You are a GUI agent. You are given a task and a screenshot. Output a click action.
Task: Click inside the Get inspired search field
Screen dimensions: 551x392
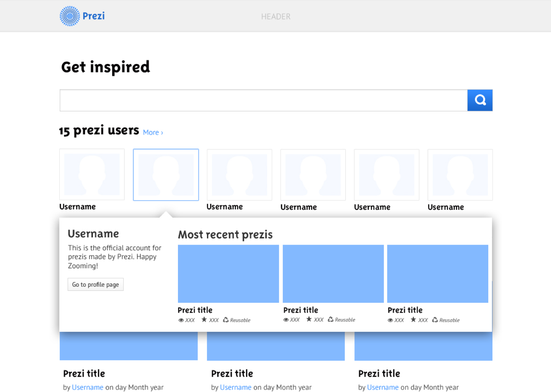point(263,100)
